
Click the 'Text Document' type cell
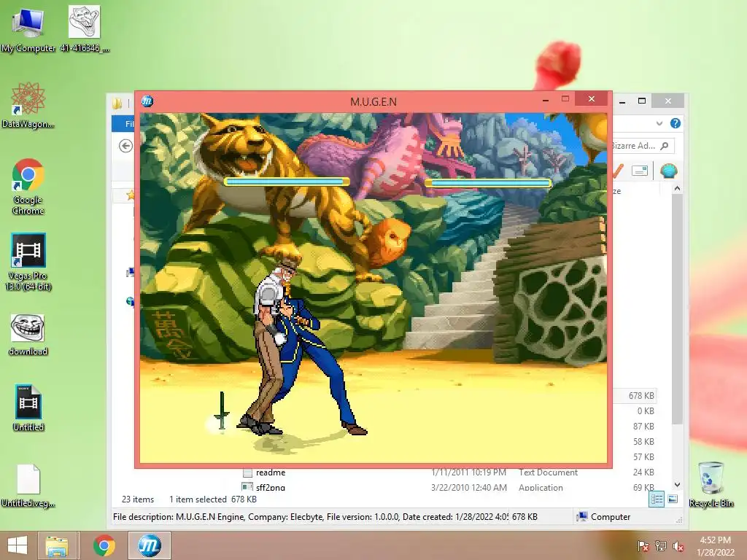pos(548,472)
